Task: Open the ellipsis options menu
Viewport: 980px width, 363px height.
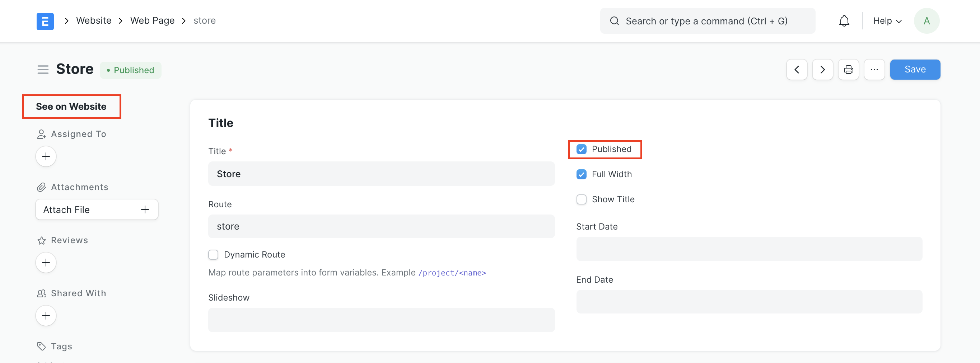Action: click(x=874, y=70)
